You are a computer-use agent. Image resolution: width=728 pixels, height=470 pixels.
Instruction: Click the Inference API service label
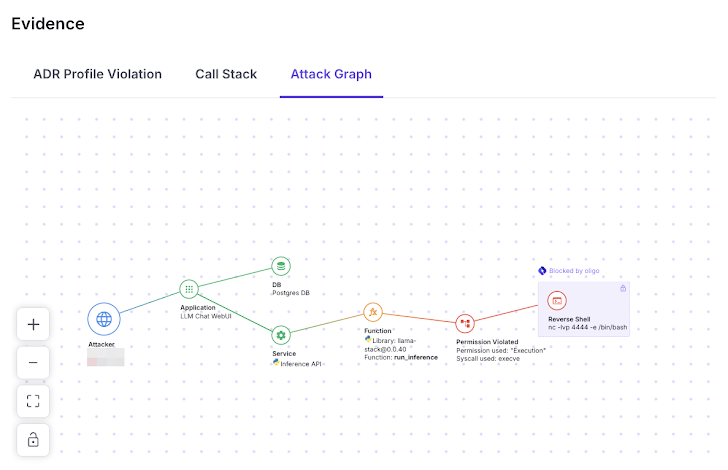303,363
